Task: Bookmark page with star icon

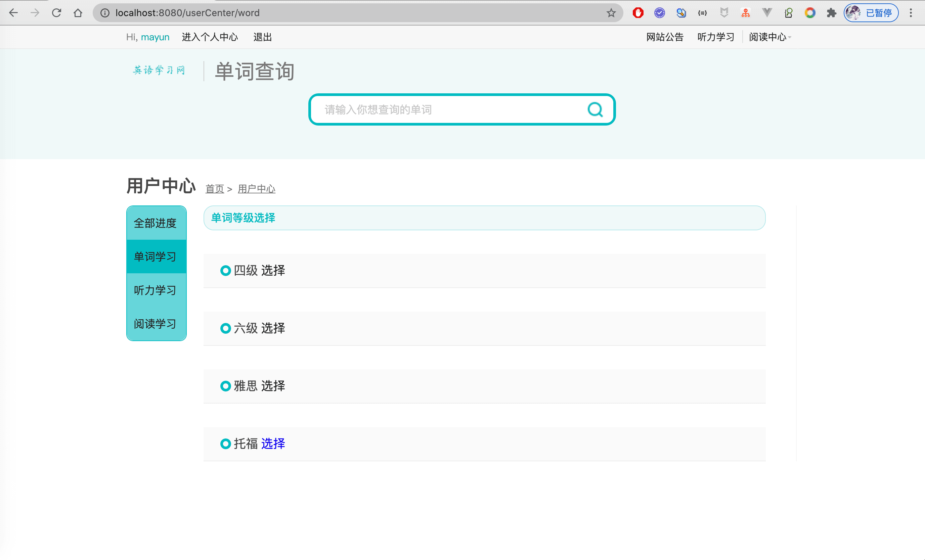Action: point(611,13)
